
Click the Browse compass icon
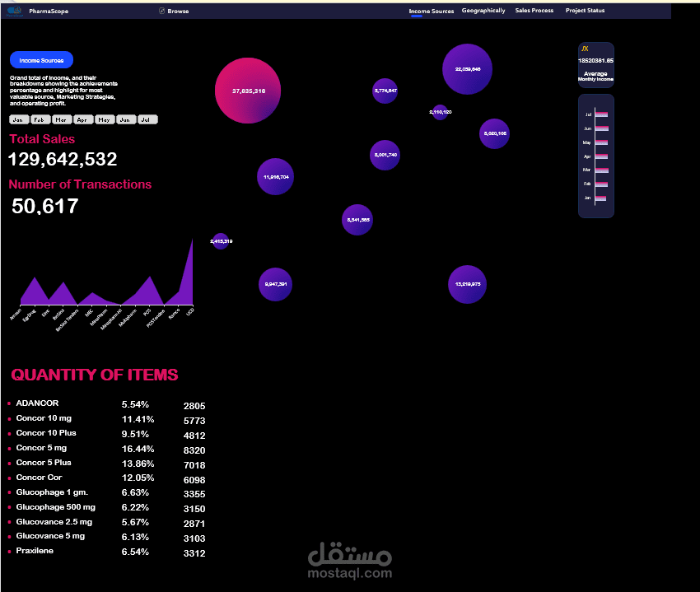[x=162, y=11]
